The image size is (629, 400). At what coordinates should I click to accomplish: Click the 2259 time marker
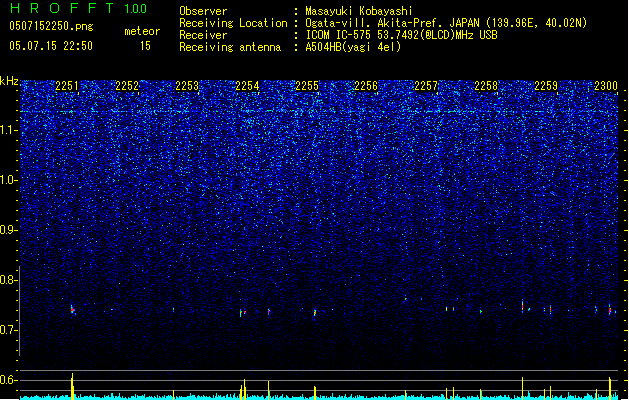pos(546,86)
